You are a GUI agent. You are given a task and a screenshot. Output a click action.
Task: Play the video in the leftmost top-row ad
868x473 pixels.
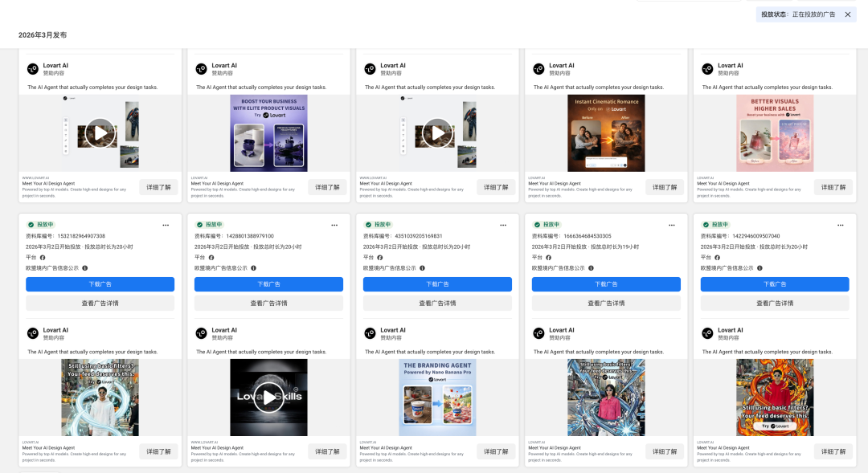100,133
